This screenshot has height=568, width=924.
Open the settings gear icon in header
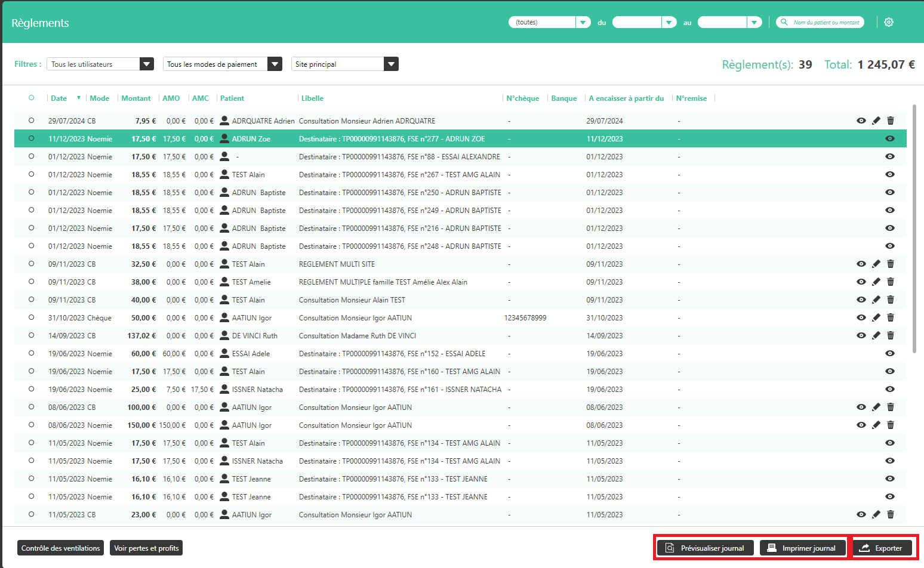889,22
